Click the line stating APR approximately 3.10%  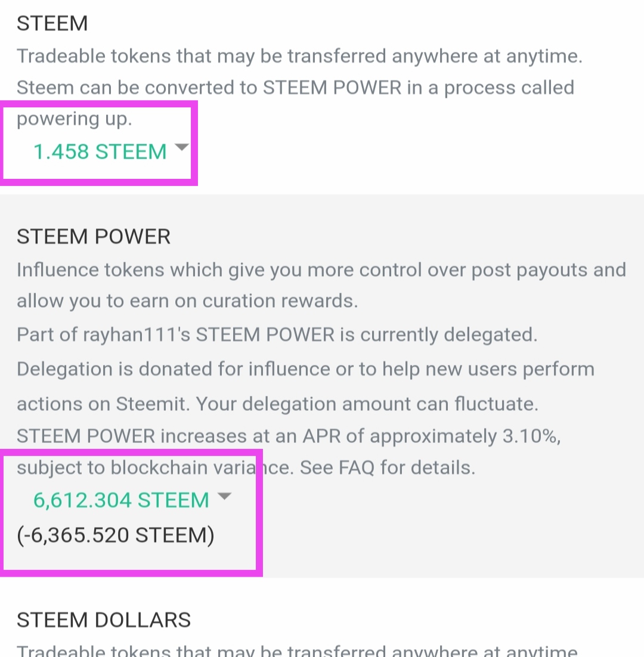[289, 436]
